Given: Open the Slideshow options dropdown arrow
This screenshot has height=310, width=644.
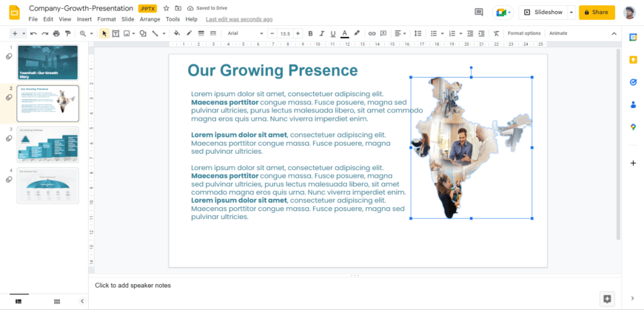Looking at the screenshot, I should coord(571,13).
